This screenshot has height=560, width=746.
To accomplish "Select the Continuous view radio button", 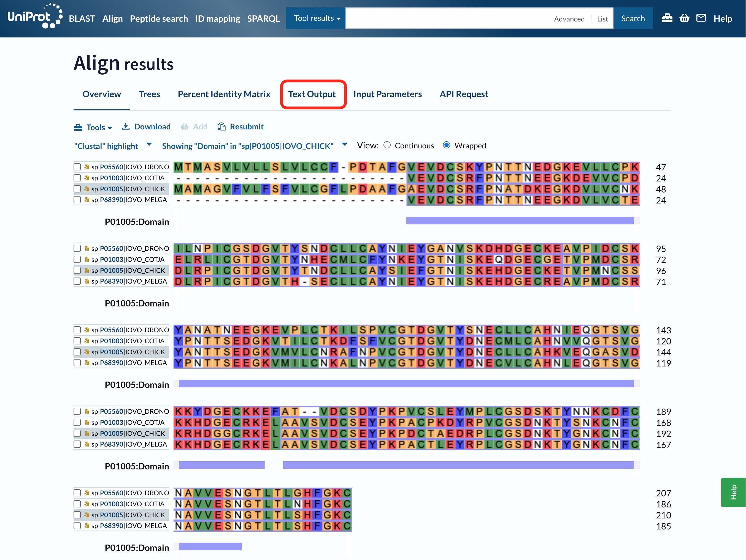I will tap(387, 145).
